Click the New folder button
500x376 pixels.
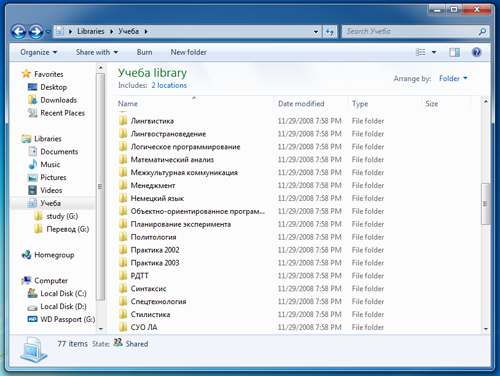189,52
